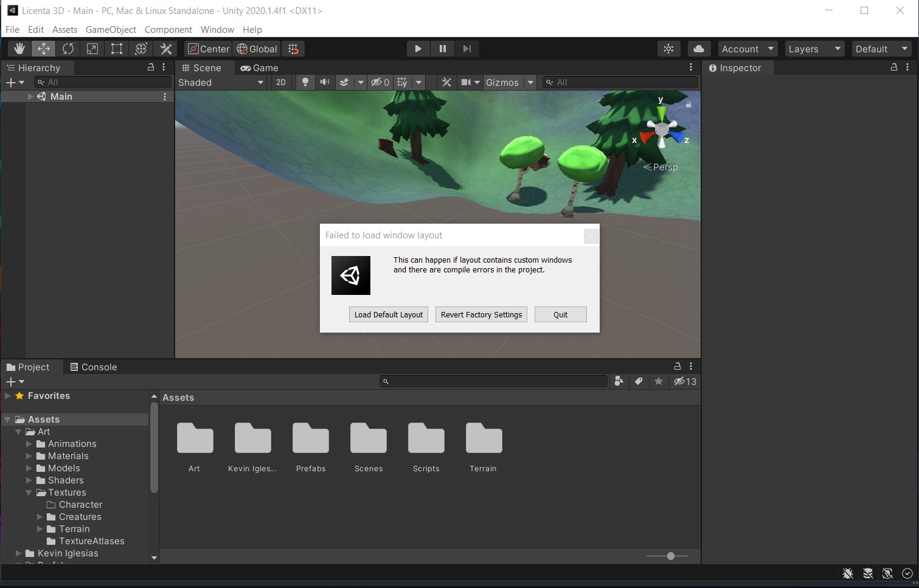Pause the game playback
This screenshot has width=919, height=588.
(x=442, y=49)
